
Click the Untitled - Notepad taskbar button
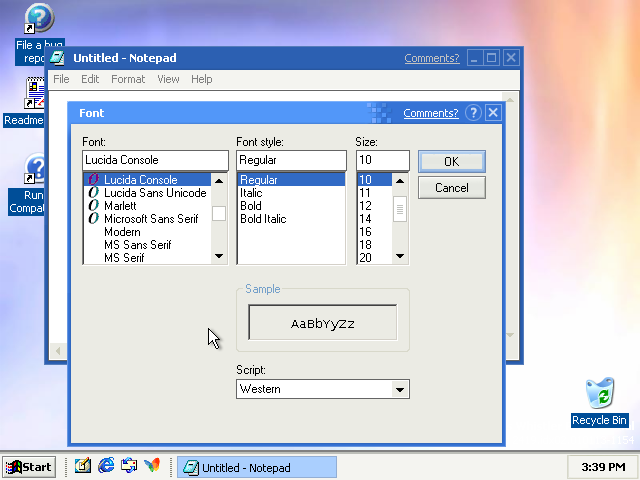pos(257,467)
